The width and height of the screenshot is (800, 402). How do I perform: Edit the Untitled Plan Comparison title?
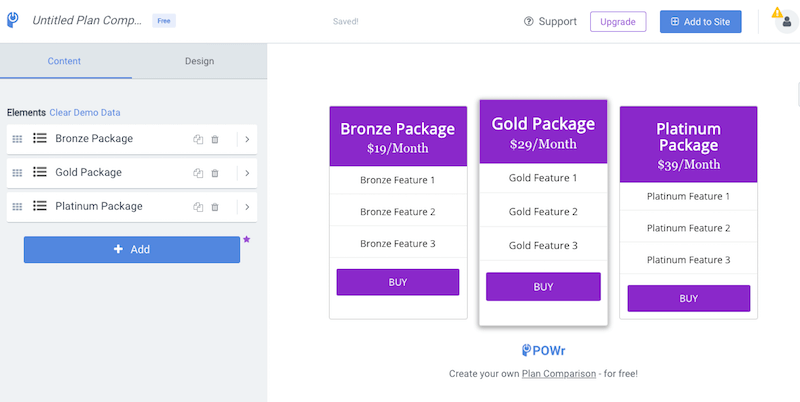click(x=87, y=20)
